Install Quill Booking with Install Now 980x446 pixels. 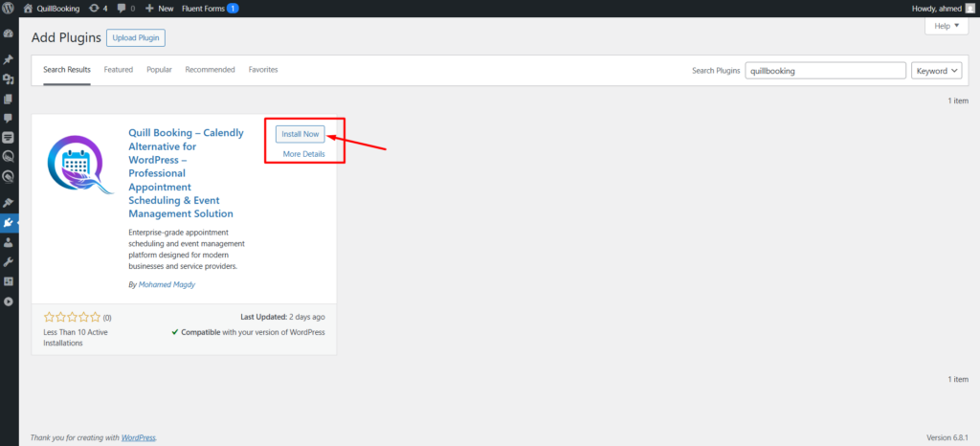[x=300, y=134]
